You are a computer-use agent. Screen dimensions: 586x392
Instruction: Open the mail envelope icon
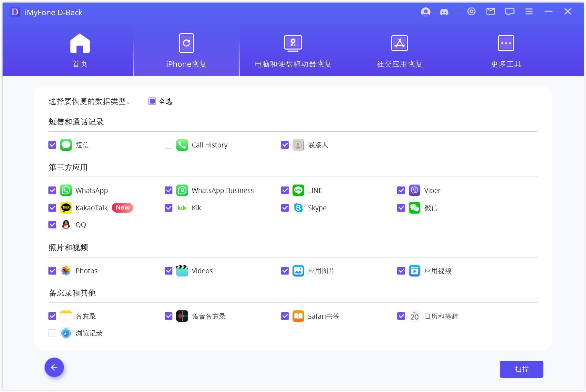point(491,12)
